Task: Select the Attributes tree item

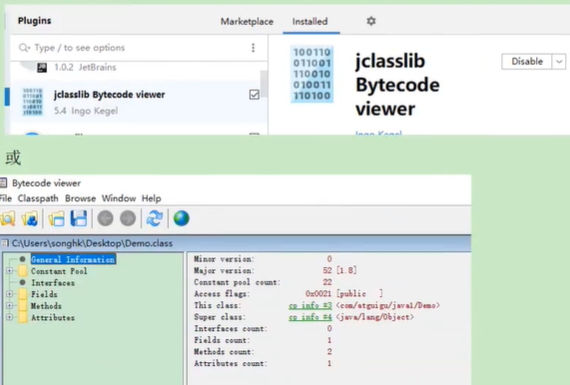Action: [53, 318]
